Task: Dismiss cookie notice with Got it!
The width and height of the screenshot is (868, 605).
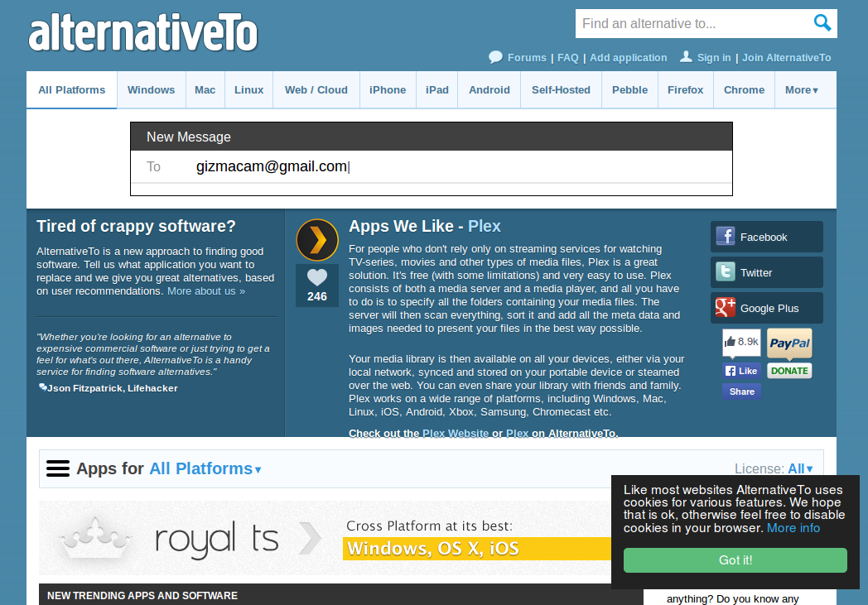Action: click(x=735, y=560)
